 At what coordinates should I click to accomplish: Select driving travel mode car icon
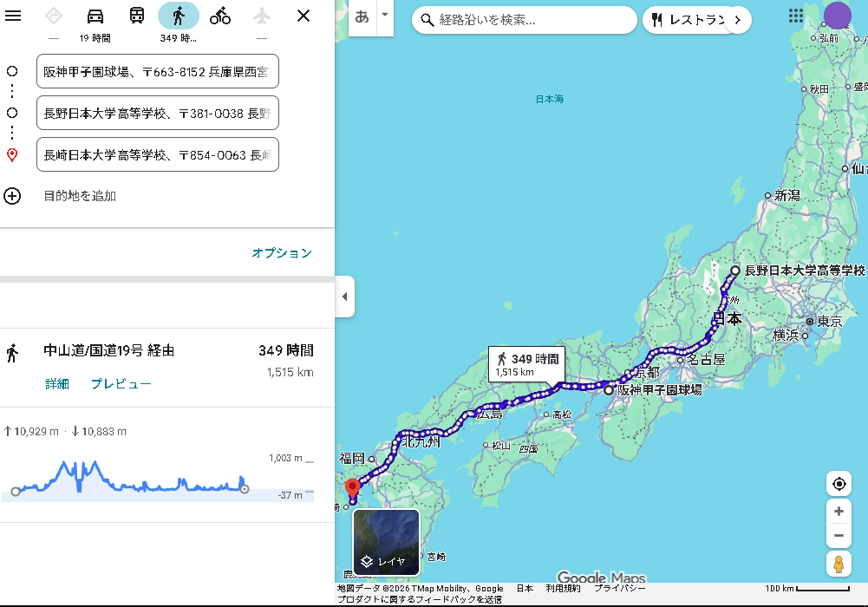coord(95,16)
